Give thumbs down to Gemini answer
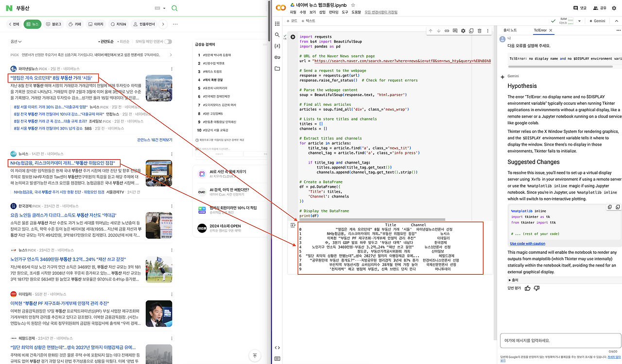Screen dimensions: 622x364 [536, 288]
